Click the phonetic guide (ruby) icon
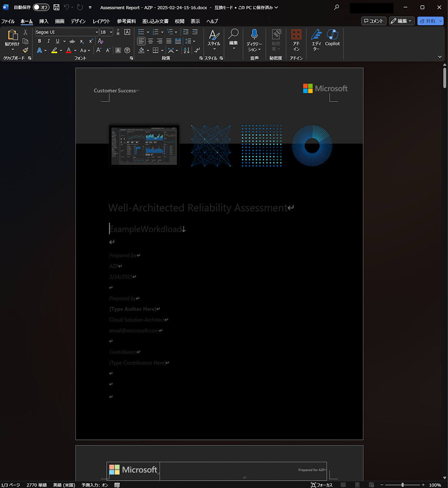This screenshot has height=488, width=448. pyautogui.click(x=118, y=32)
